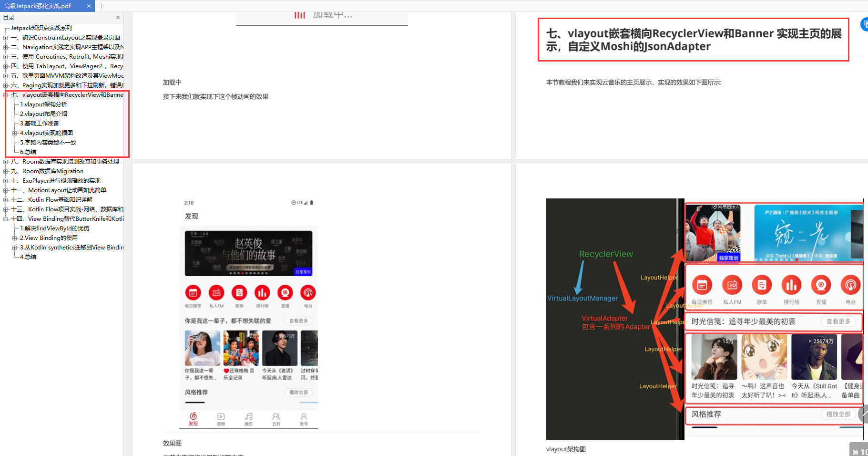Click the 私人FM icon in left screenshot

click(x=216, y=292)
